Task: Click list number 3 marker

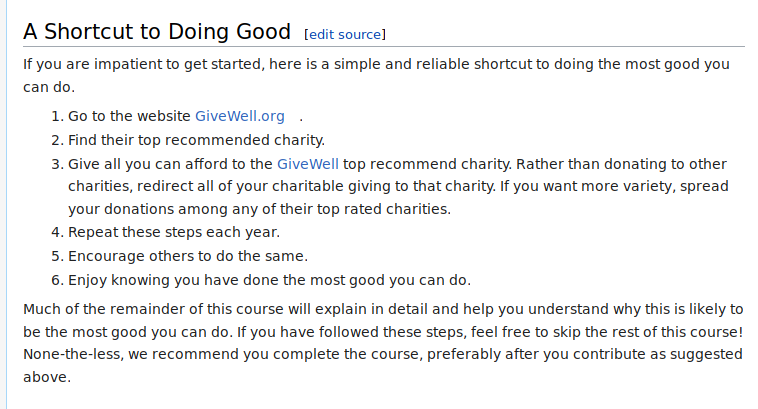Action: 56,163
